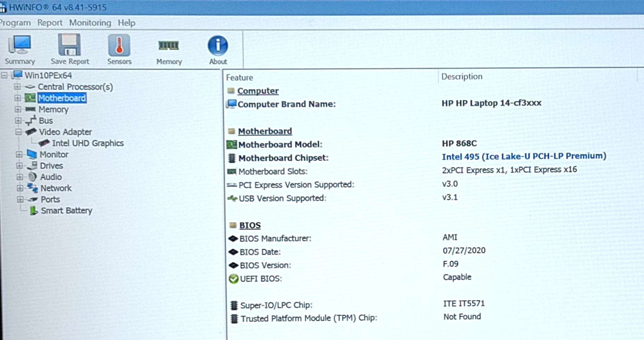Open the Monitoring menu
The image size is (644, 340).
[x=90, y=23]
